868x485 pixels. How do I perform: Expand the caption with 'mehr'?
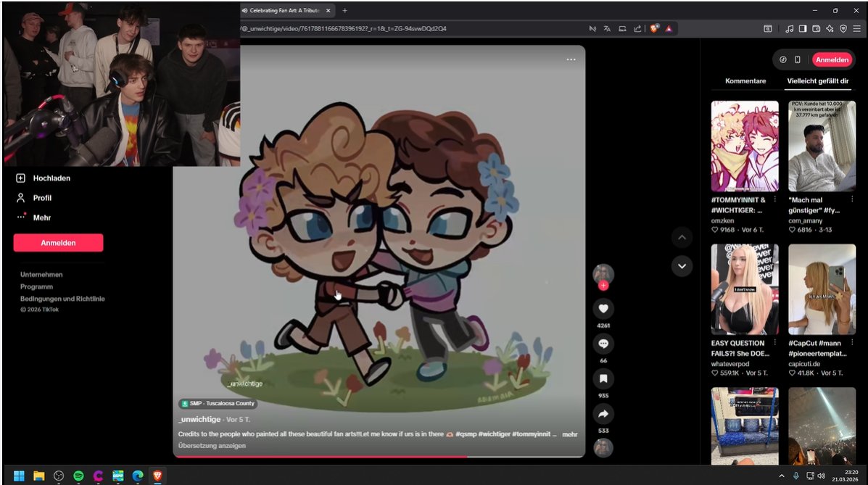coord(570,435)
